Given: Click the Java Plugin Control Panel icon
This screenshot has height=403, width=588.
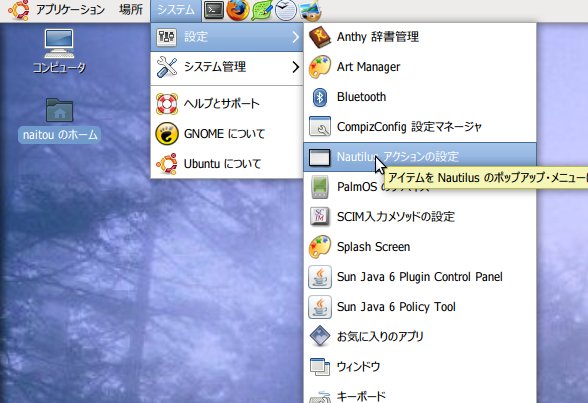Looking at the screenshot, I should click(320, 277).
